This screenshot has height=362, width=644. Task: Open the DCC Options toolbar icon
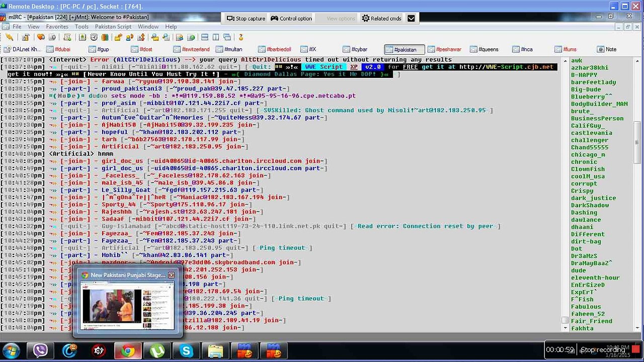click(x=141, y=37)
